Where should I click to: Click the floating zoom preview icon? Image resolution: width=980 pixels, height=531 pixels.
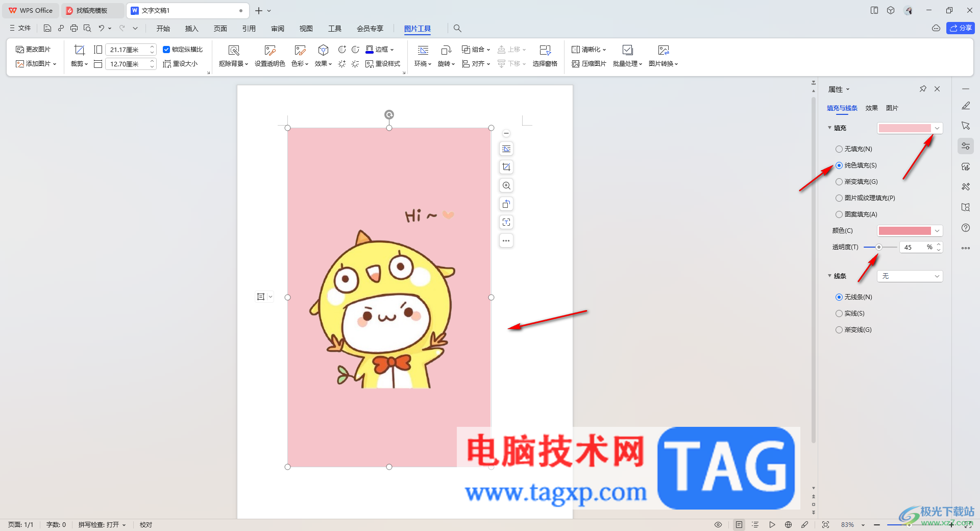[506, 185]
